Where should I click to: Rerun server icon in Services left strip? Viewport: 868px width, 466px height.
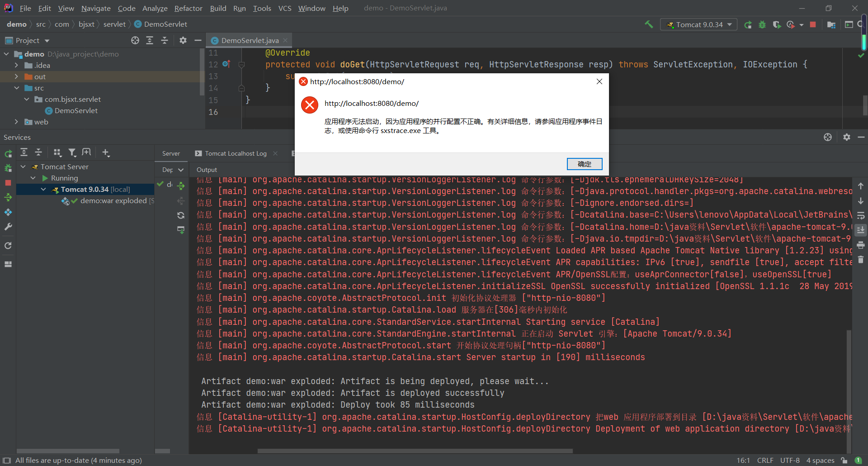[x=8, y=154]
